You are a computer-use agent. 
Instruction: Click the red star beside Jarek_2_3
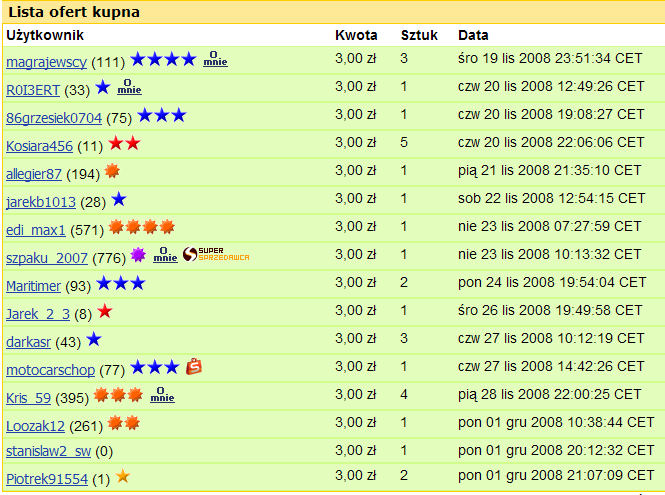tap(105, 311)
